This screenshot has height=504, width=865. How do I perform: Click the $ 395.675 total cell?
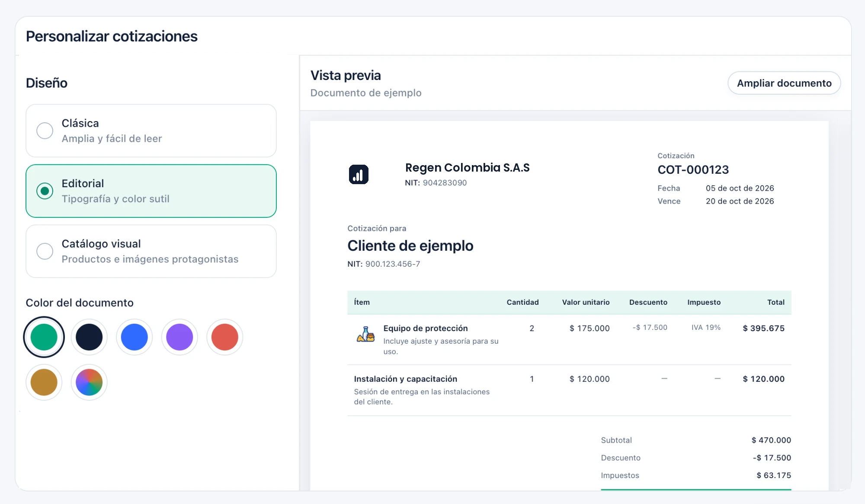[763, 328]
